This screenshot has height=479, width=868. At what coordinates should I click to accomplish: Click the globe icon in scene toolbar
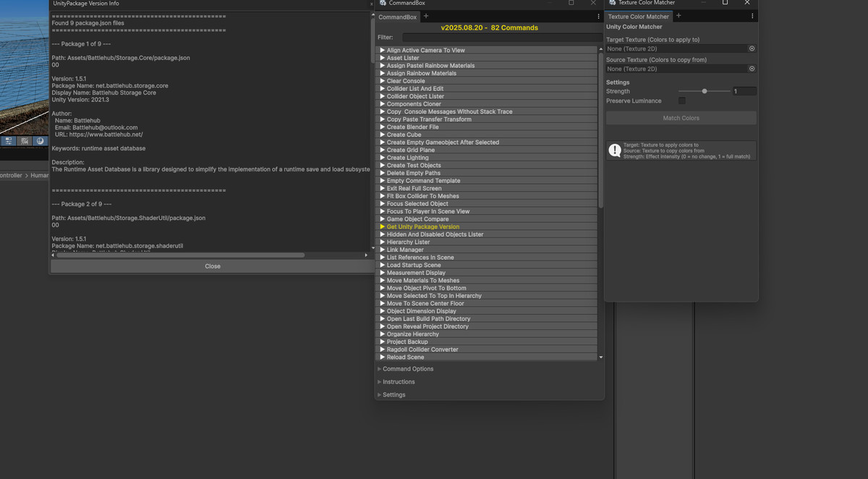(x=41, y=141)
